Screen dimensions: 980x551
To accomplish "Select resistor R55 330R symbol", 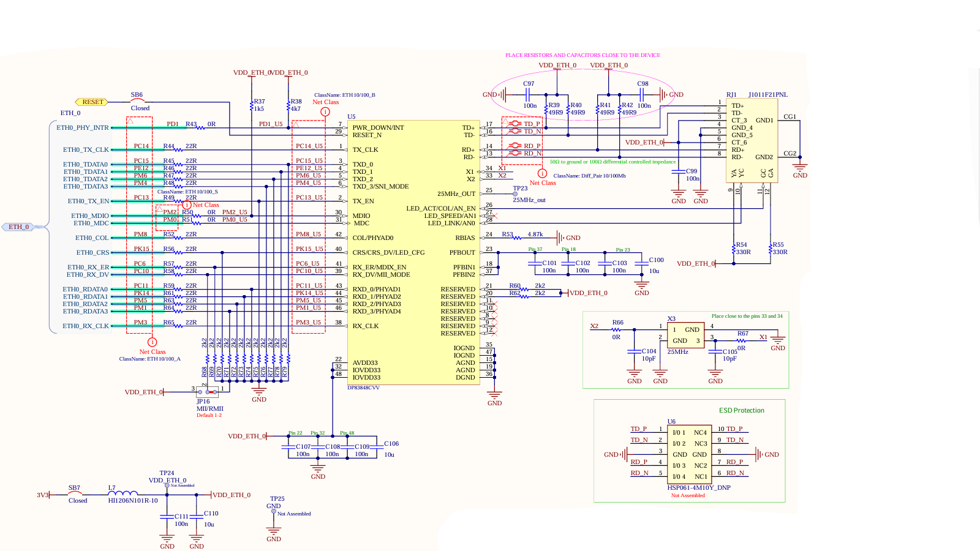I will [x=771, y=249].
